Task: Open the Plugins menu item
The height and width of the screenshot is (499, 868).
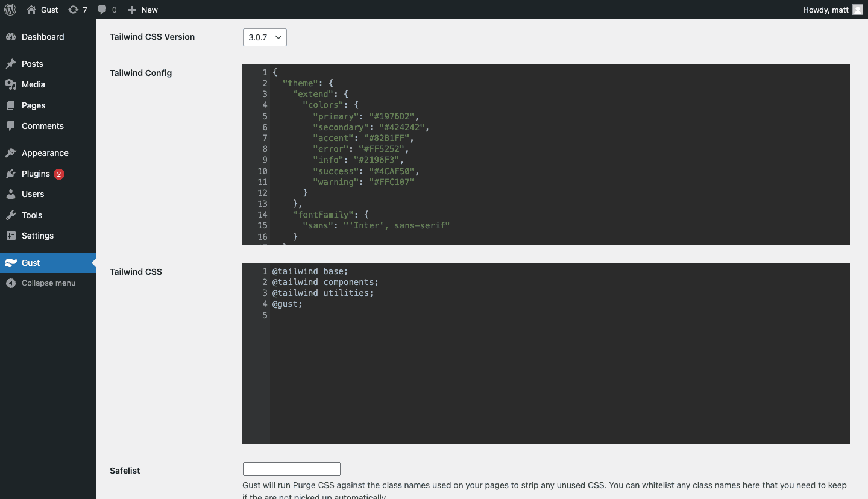Action: point(36,174)
